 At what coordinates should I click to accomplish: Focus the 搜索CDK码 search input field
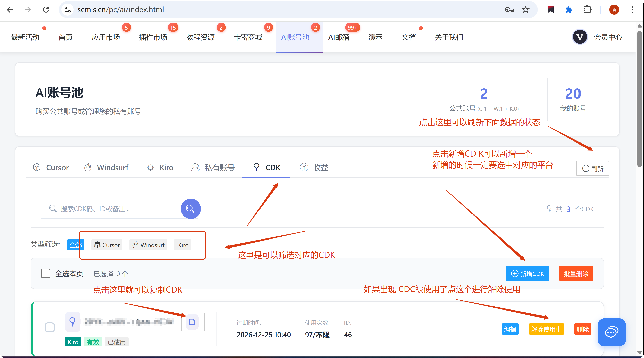point(113,209)
